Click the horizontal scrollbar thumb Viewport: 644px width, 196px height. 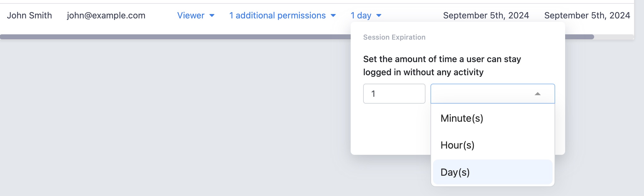(x=175, y=37)
